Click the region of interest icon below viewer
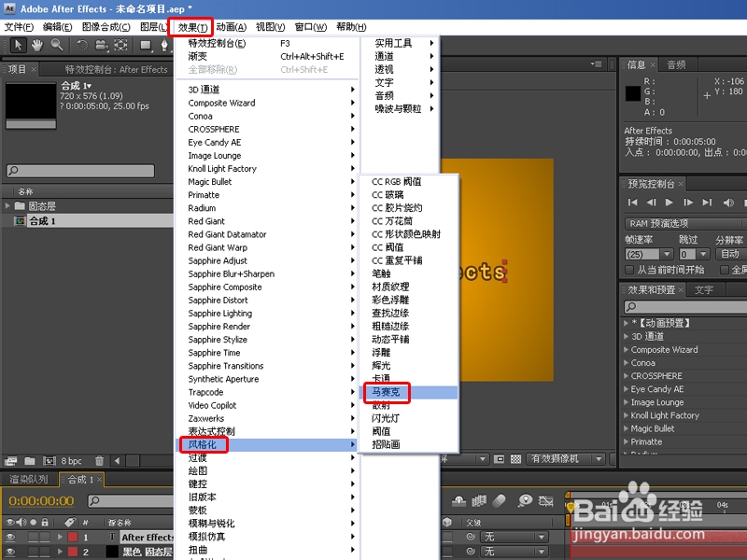Viewport: 747px width, 560px height. 499,459
